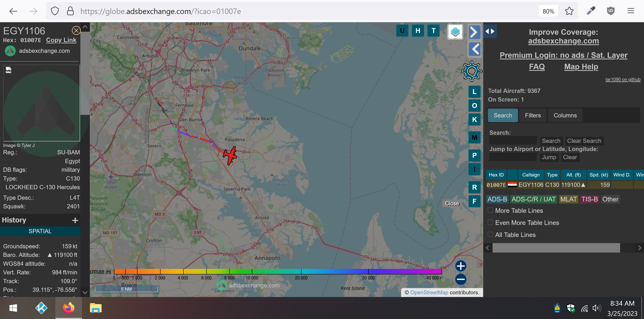Click the ADS-B legend label
The width and height of the screenshot is (644, 319).
(497, 199)
